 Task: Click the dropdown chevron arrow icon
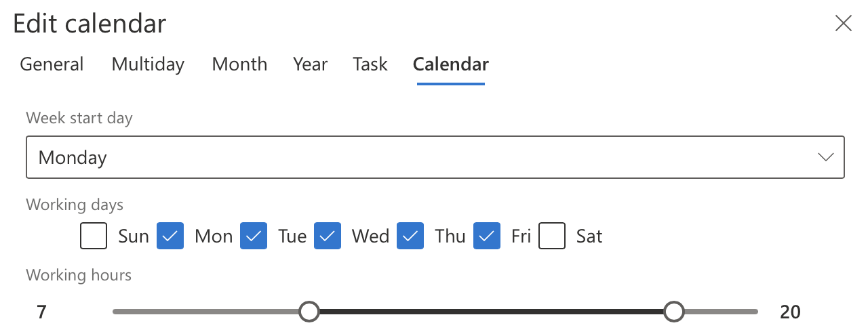(x=825, y=158)
